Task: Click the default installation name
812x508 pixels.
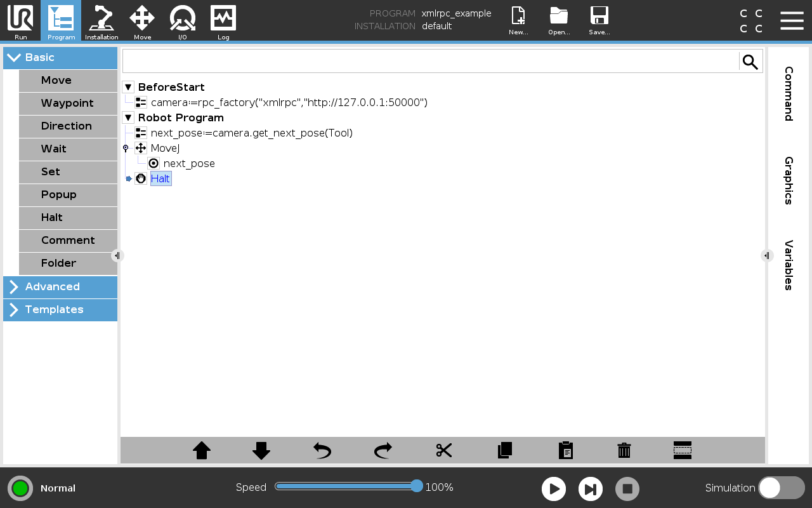Action: pyautogui.click(x=437, y=26)
